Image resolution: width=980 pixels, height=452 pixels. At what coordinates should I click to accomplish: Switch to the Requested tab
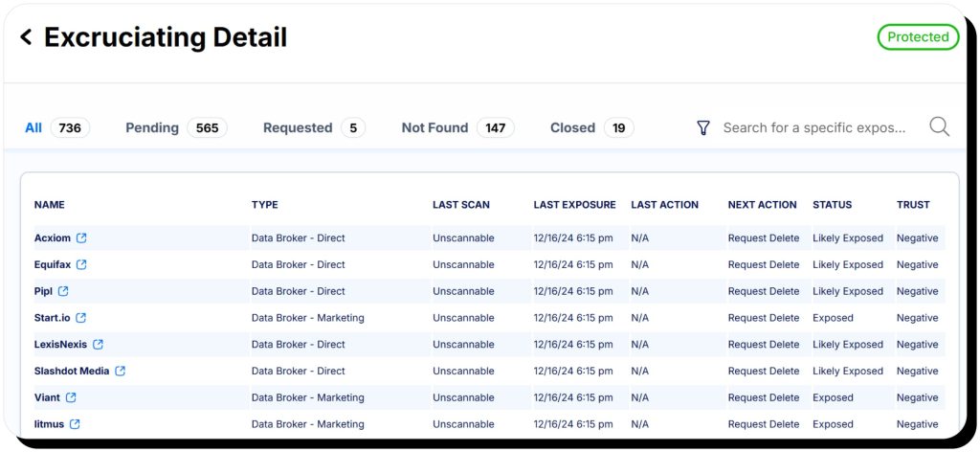point(314,128)
